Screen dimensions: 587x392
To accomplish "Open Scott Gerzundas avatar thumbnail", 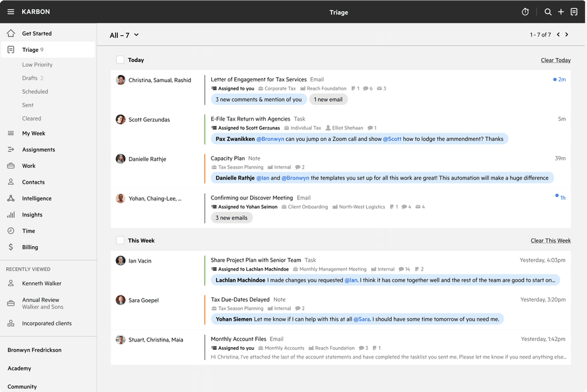I will tap(121, 119).
